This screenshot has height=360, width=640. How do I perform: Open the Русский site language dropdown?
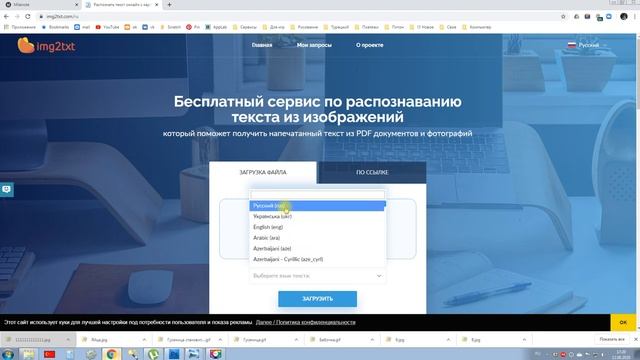587,45
